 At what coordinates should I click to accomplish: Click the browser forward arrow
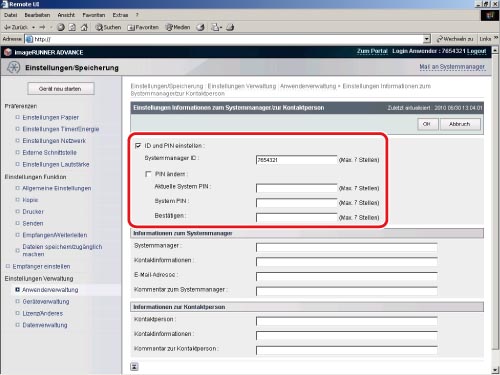[42, 27]
